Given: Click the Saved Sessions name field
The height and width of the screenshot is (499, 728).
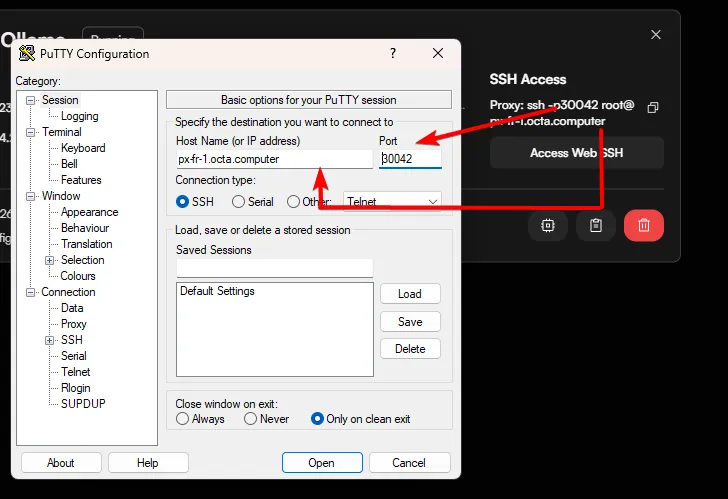Looking at the screenshot, I should [274, 268].
